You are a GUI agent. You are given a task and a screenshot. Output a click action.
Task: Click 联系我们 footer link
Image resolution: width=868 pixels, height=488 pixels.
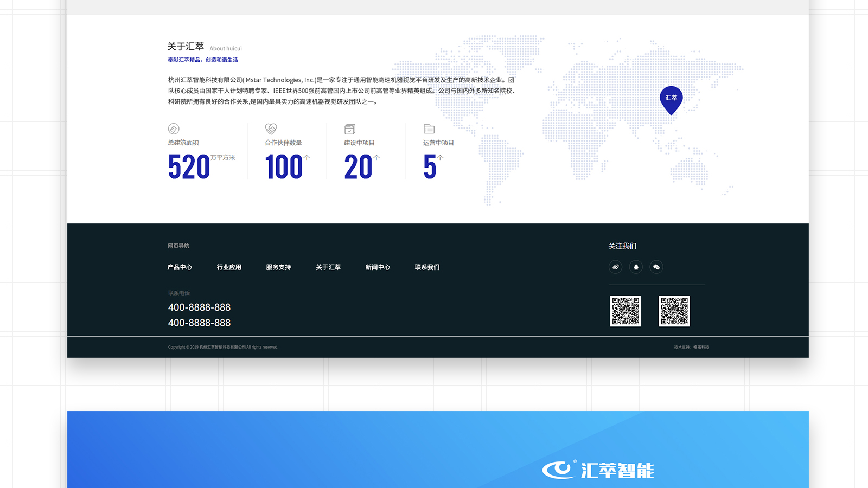pyautogui.click(x=427, y=267)
